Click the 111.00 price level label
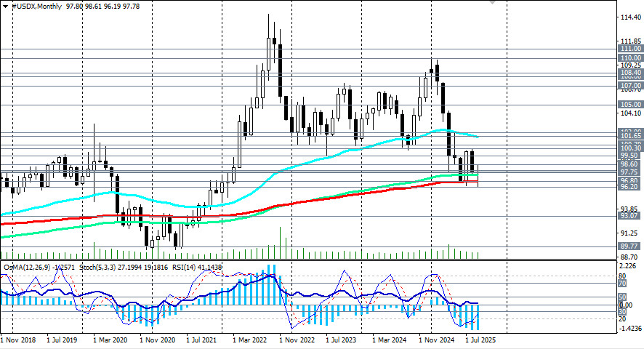 coord(629,49)
